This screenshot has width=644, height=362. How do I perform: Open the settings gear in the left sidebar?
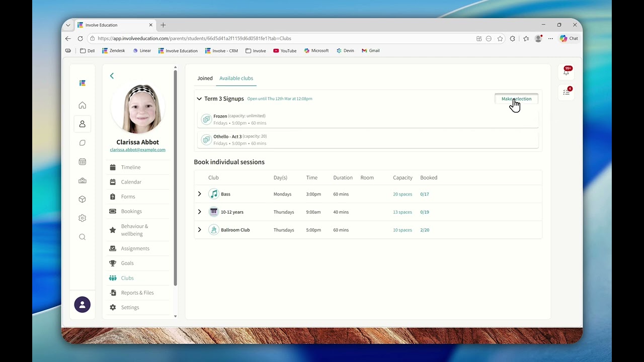(x=83, y=218)
